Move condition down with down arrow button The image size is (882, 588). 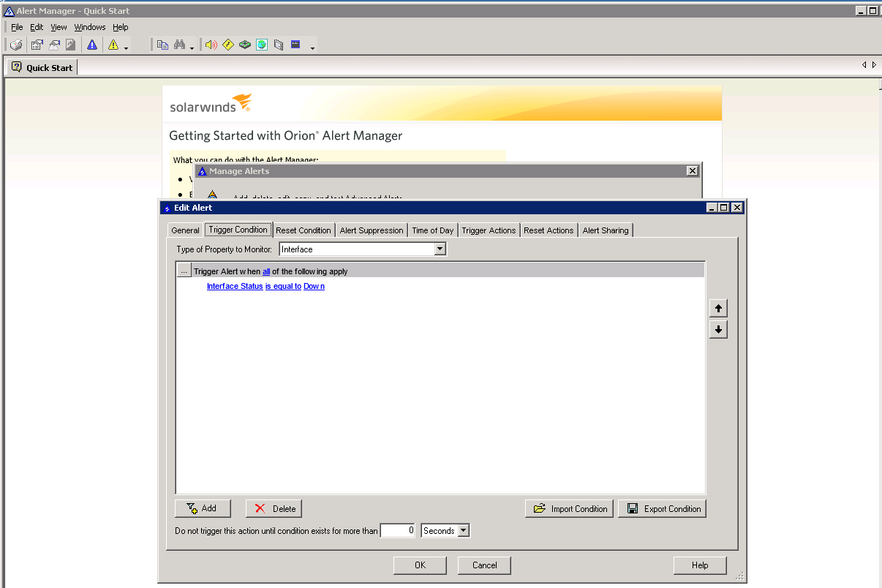click(x=718, y=330)
